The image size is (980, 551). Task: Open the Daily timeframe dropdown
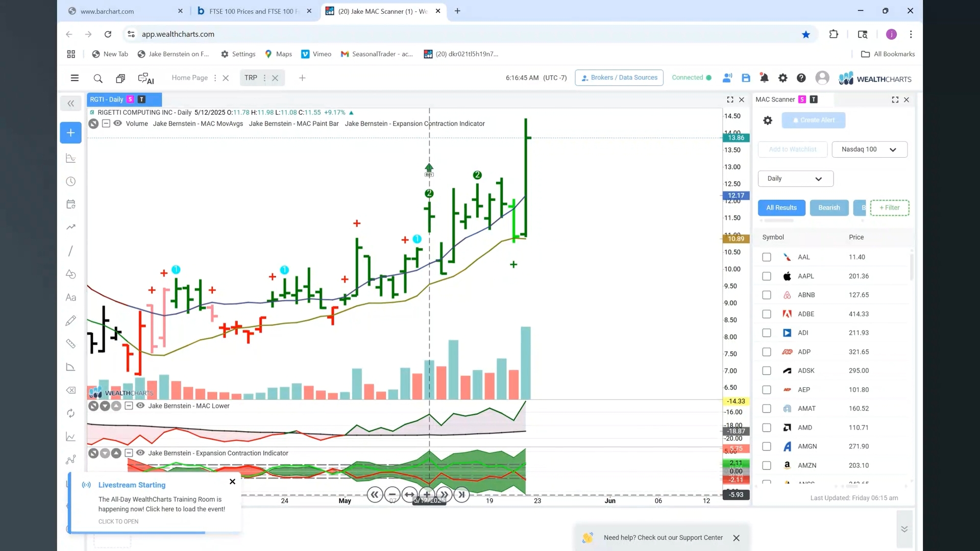[795, 179]
